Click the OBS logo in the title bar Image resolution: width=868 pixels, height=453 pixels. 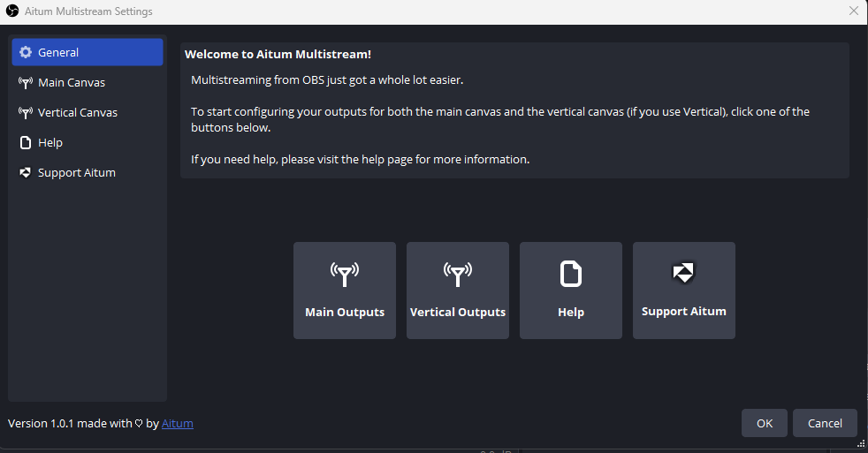[x=12, y=11]
